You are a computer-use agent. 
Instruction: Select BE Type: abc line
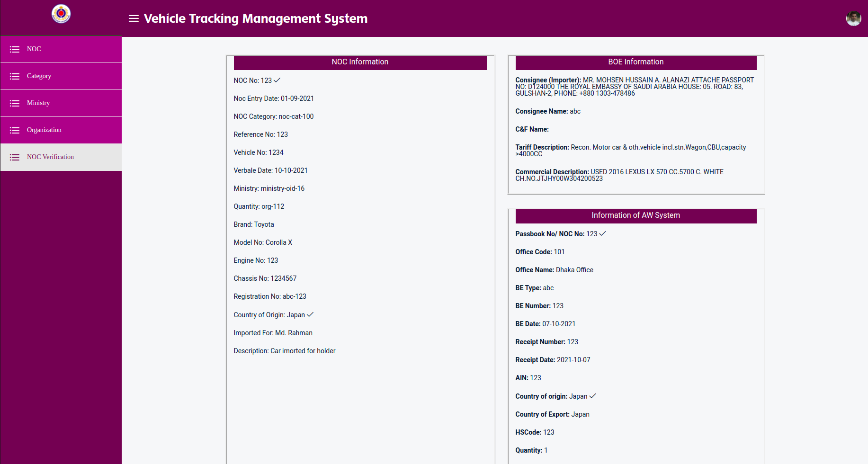[535, 288]
